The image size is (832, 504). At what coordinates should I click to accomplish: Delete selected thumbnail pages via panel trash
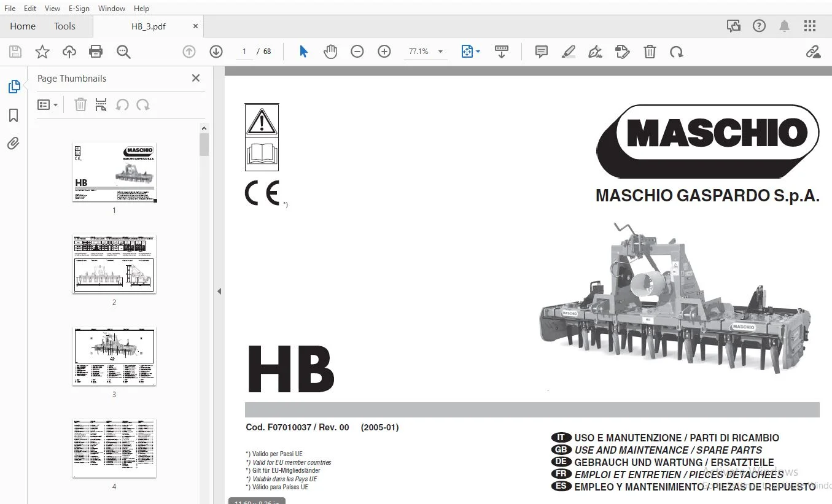[80, 105]
